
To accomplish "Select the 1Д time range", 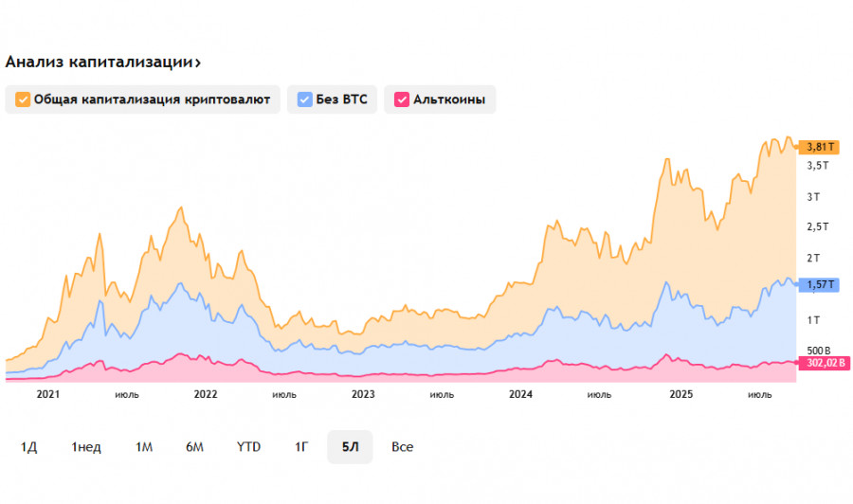I will [28, 447].
